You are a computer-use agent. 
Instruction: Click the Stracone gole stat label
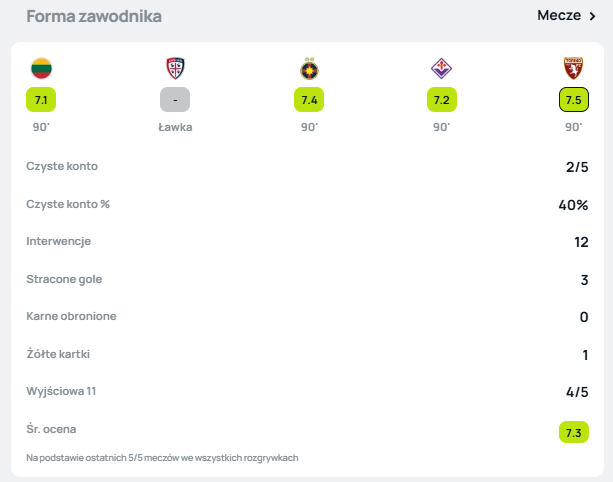[x=64, y=279]
